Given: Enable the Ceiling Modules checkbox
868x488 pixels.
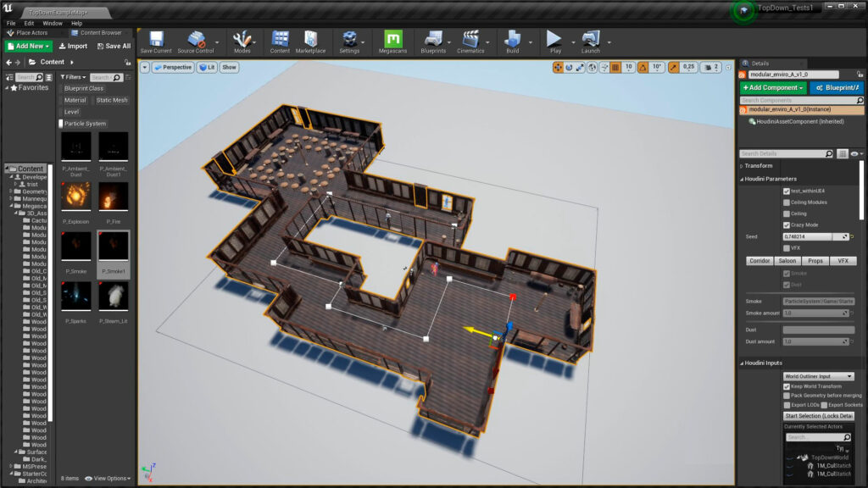Looking at the screenshot, I should [x=787, y=202].
